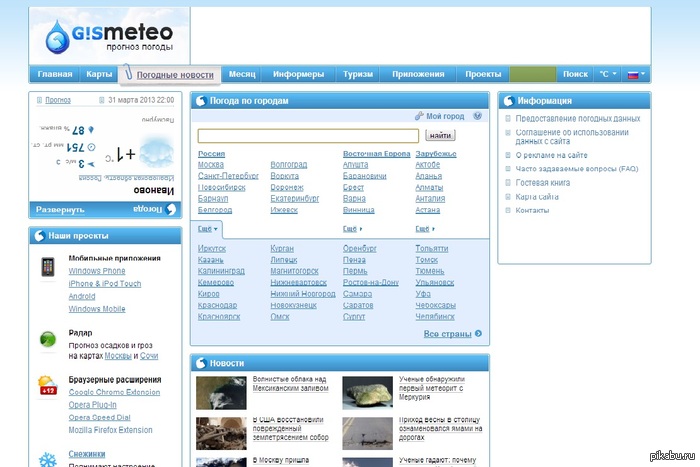Click the road potholes news thumbnail
Image resolution: width=700 pixels, height=467 pixels.
[367, 434]
